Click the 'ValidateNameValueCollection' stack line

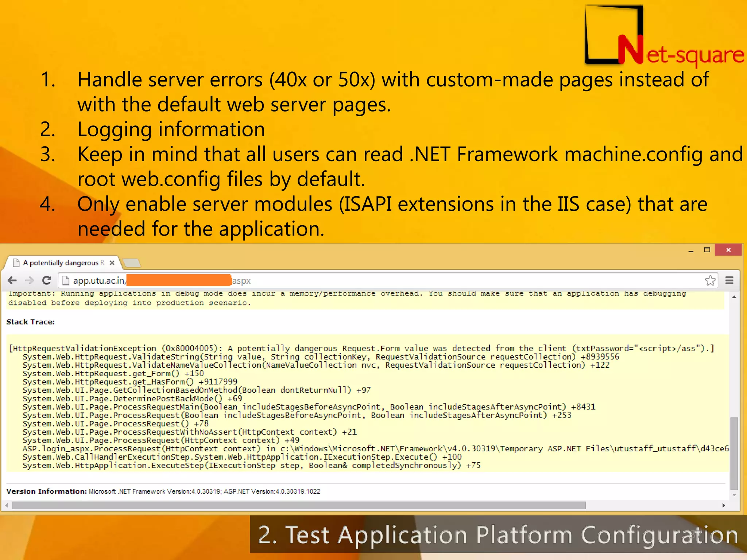click(x=316, y=365)
